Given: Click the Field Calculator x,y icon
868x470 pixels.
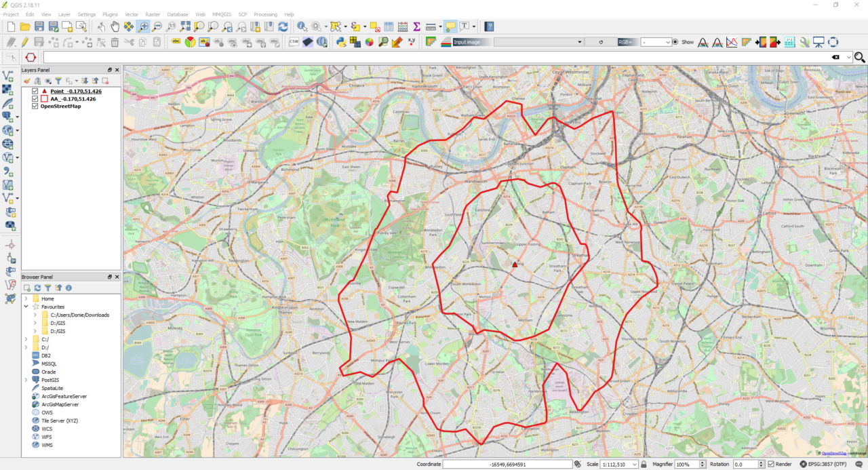Looking at the screenshot, I should pyautogui.click(x=411, y=41).
